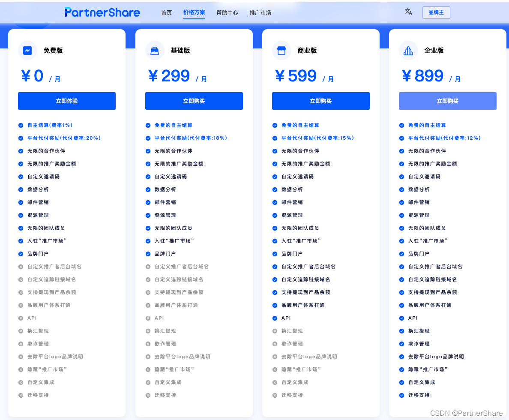Click 平台代付奖励(代付费率:18%) text
Image resolution: width=509 pixels, height=420 pixels.
tap(191, 138)
